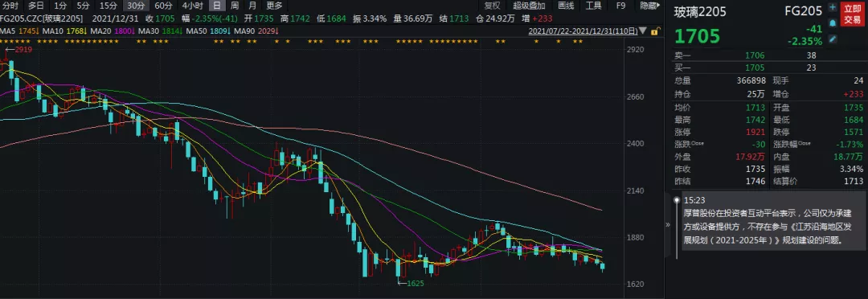868x299 pixels.
Task: Click the 持仓 value 25万
Action: click(x=757, y=93)
